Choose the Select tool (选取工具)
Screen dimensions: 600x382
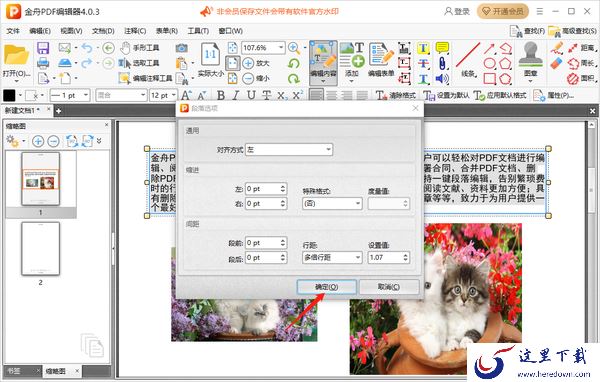139,63
